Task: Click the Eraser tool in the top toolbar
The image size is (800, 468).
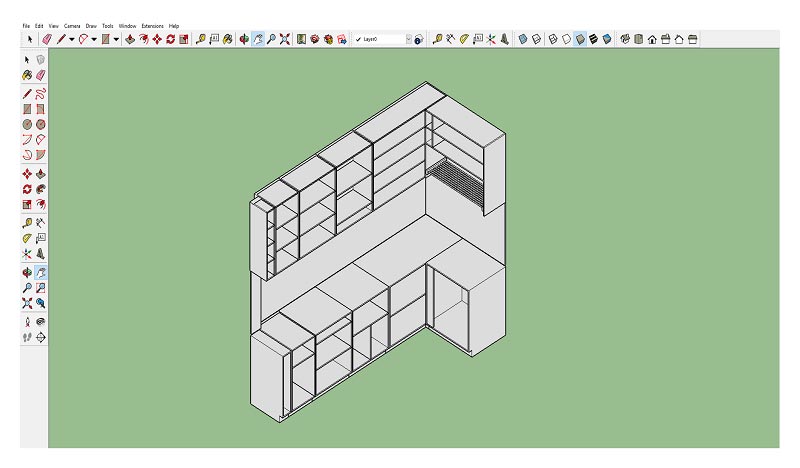Action: tap(47, 39)
